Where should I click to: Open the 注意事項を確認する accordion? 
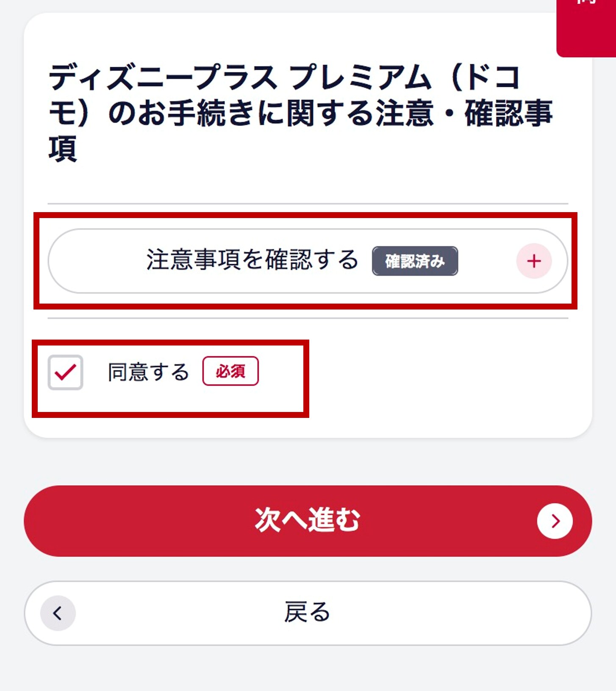point(308,261)
